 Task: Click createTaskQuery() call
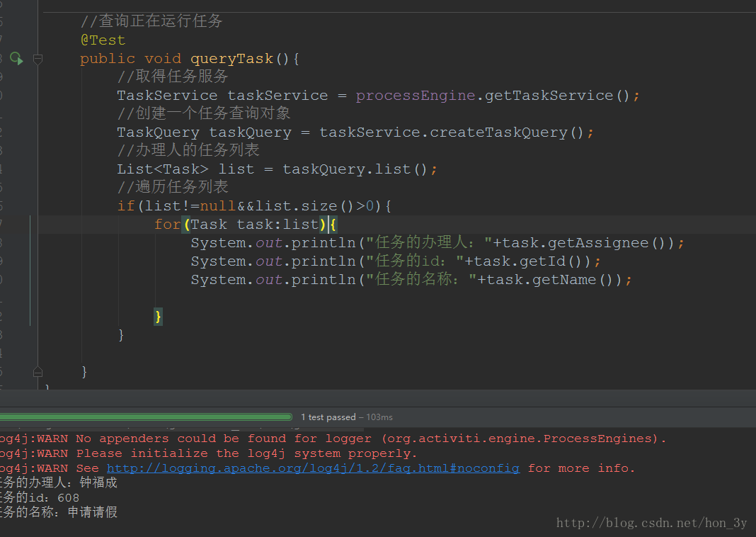506,132
